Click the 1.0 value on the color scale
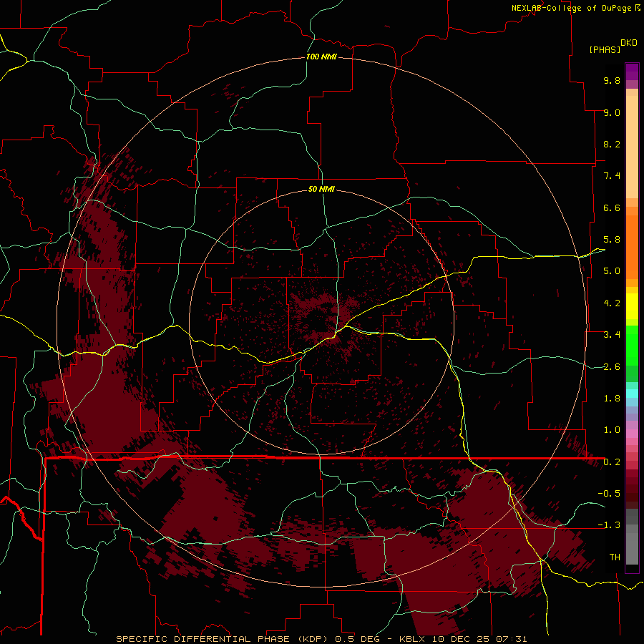 click(612, 430)
